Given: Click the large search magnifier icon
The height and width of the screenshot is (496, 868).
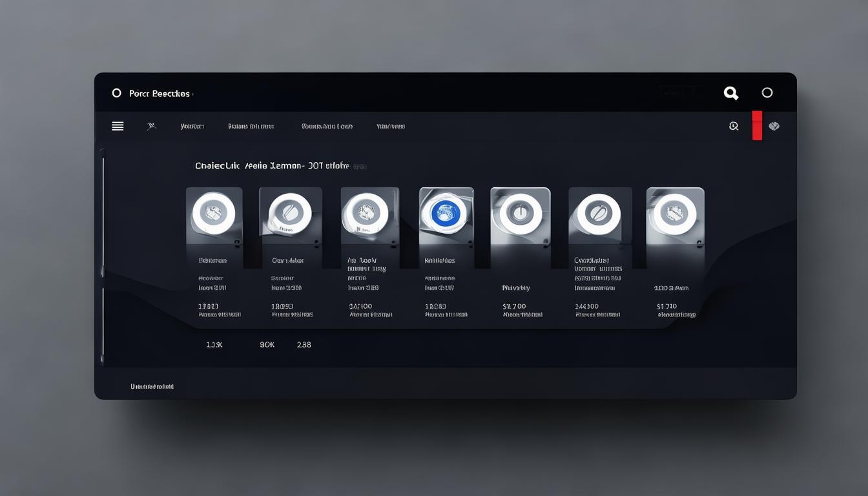Looking at the screenshot, I should (x=730, y=93).
